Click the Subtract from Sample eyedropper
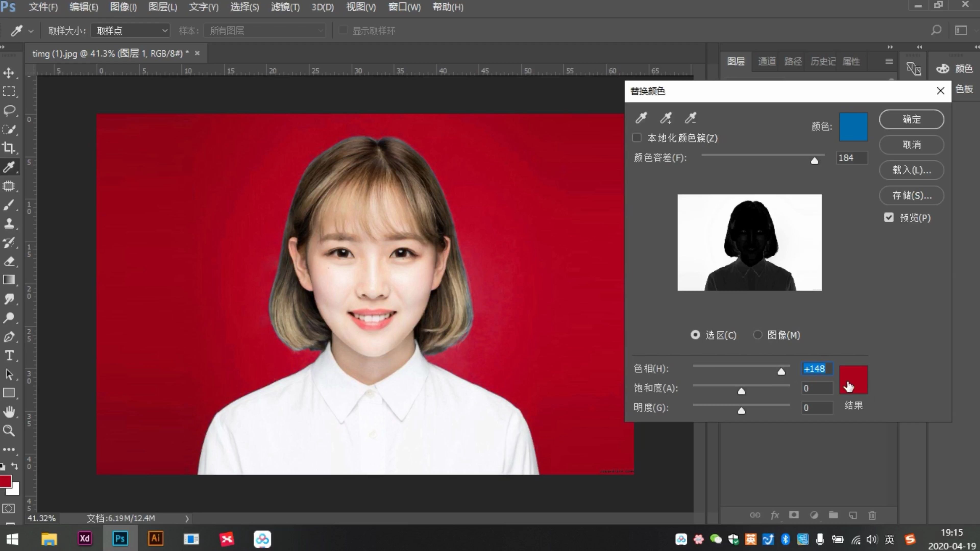This screenshot has width=980, height=551. pos(691,118)
